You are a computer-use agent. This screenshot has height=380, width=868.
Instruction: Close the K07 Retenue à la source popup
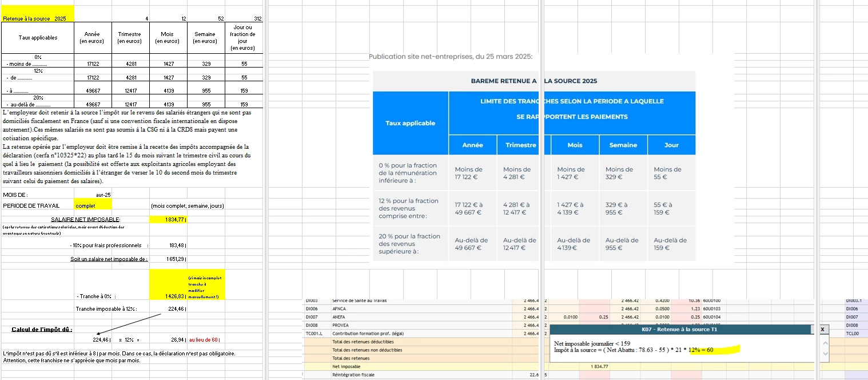(x=822, y=330)
